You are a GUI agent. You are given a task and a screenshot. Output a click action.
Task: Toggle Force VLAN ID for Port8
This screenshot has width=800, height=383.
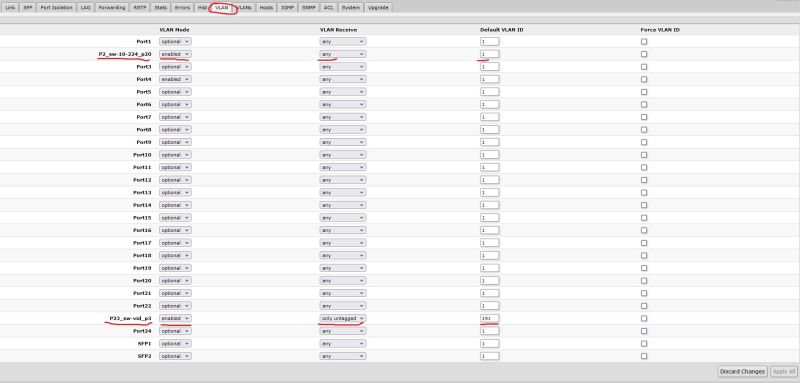[644, 130]
